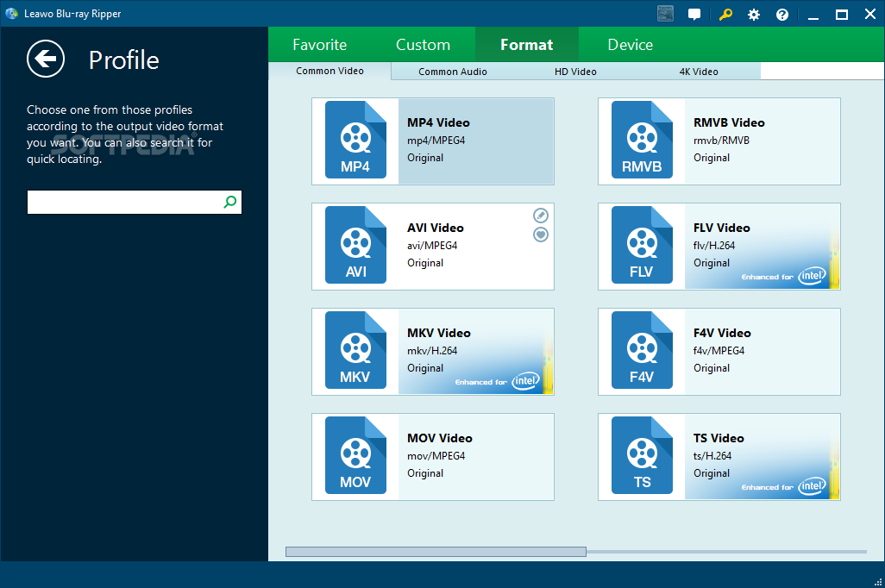Screen dimensions: 885x588
Task: Click the mp4/MPEG4 codec text
Action: tap(436, 141)
